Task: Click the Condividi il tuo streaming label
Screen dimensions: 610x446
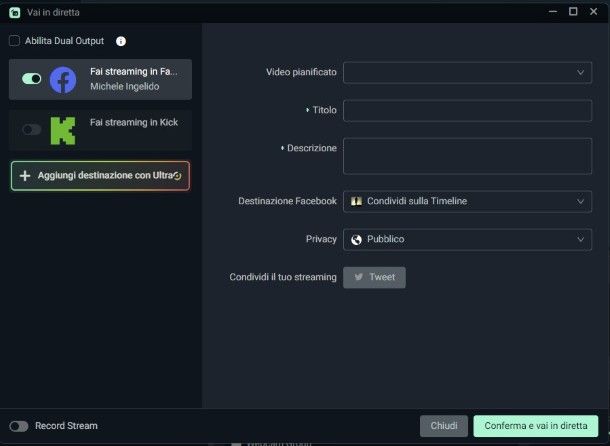Action: (283, 277)
